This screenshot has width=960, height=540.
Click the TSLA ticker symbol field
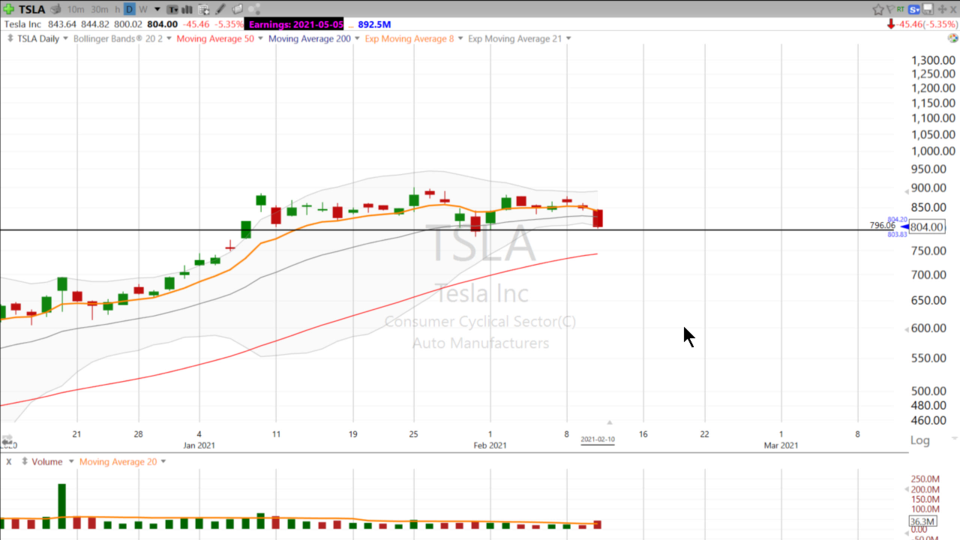[x=32, y=9]
